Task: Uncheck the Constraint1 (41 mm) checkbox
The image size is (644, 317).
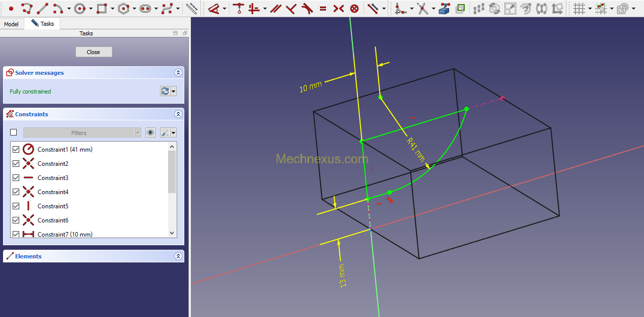Action: pyautogui.click(x=16, y=150)
